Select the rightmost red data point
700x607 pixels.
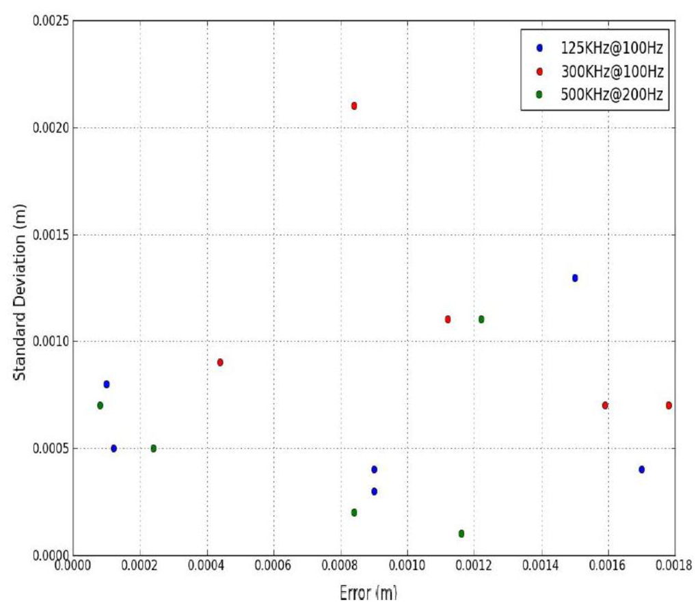[669, 405]
